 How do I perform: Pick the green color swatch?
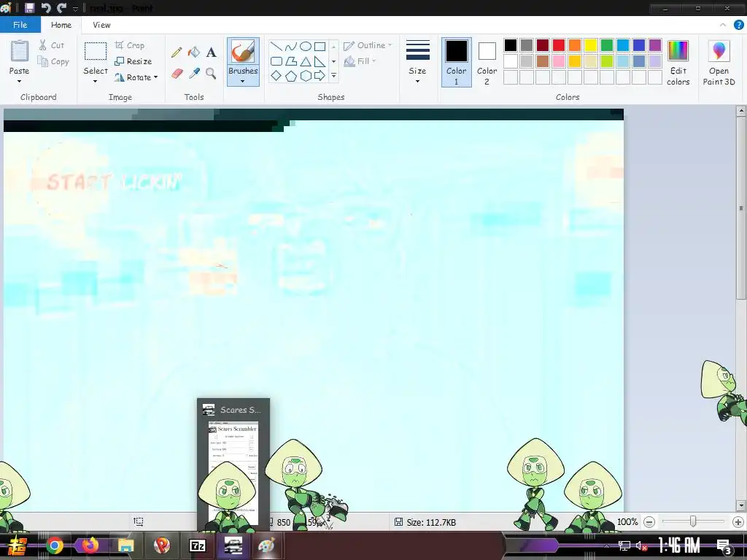pos(606,45)
